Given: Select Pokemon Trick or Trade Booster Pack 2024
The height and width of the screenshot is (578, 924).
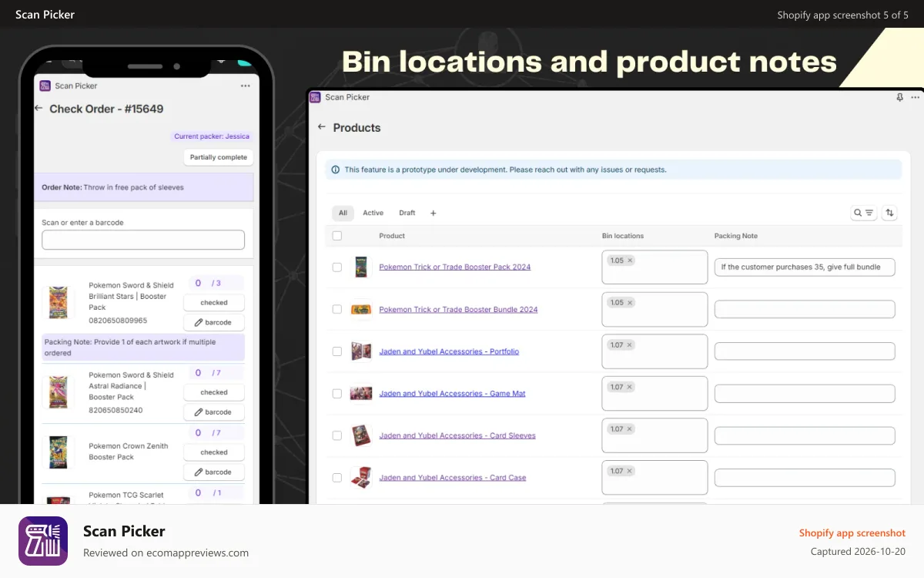Looking at the screenshot, I should (336, 267).
